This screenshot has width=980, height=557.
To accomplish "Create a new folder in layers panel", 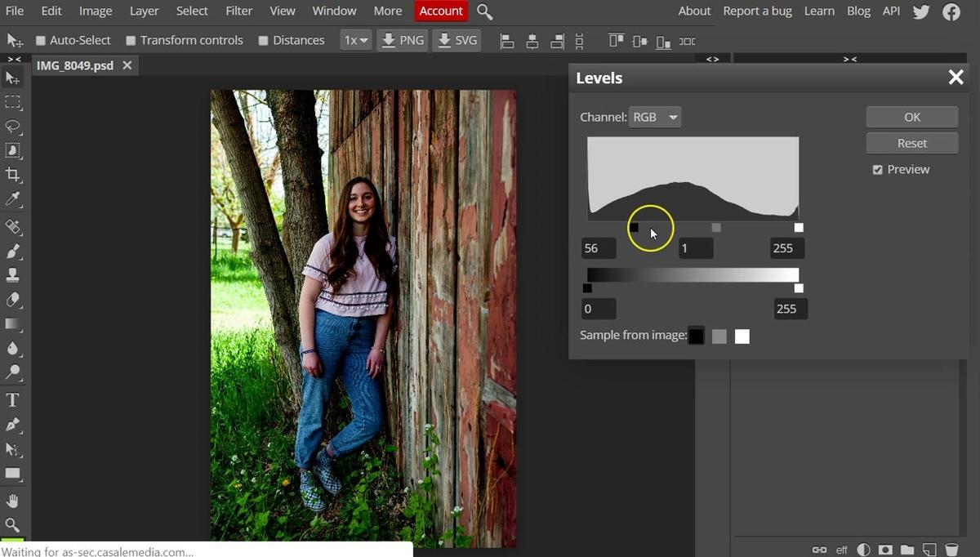I will [x=907, y=550].
